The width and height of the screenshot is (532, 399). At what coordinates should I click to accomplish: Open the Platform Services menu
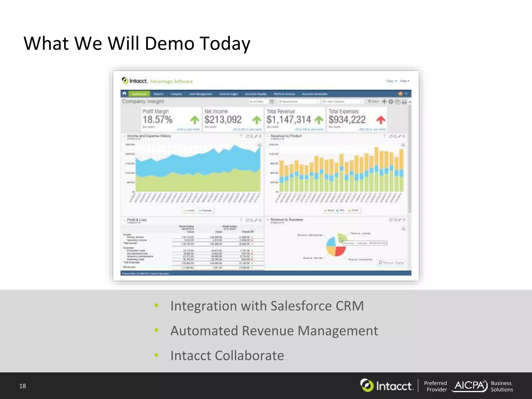284,94
